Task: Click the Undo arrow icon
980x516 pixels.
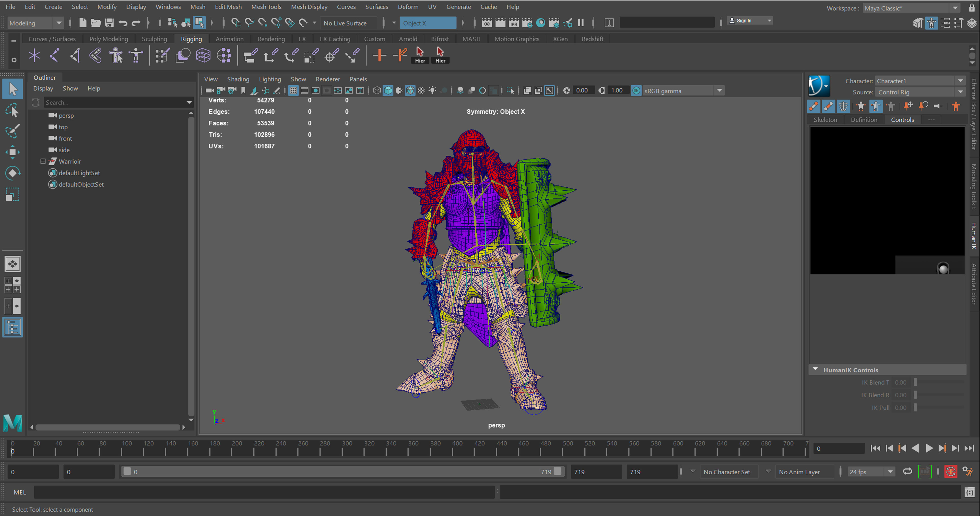Action: tap(123, 23)
